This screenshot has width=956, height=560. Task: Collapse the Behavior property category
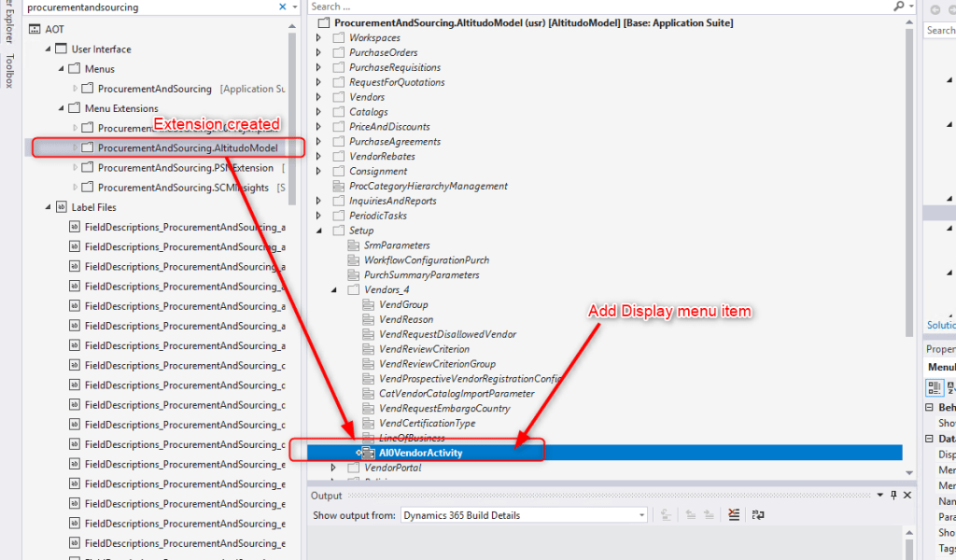[929, 408]
